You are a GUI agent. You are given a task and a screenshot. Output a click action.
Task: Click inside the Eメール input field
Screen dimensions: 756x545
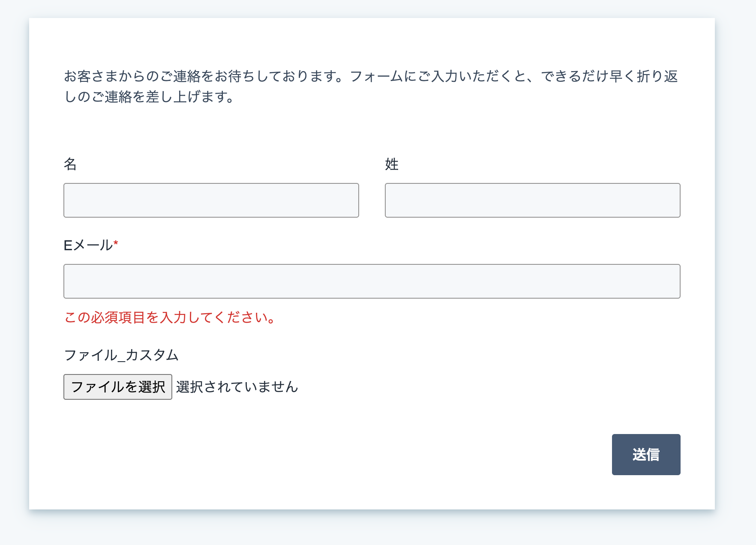click(x=372, y=281)
